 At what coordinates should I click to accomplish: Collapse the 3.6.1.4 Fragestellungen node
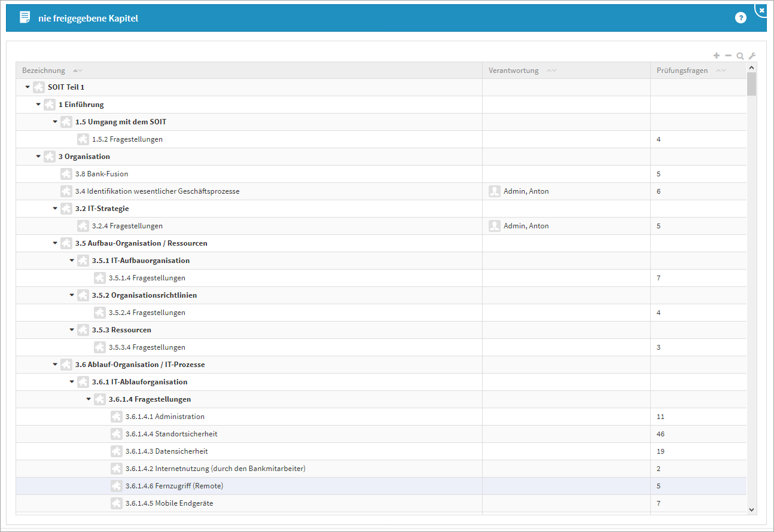click(89, 399)
